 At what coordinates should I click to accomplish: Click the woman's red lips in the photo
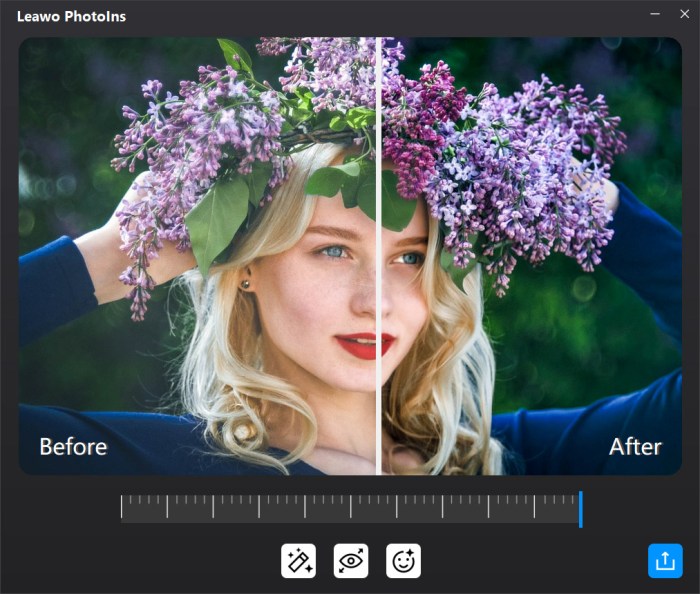point(364,345)
